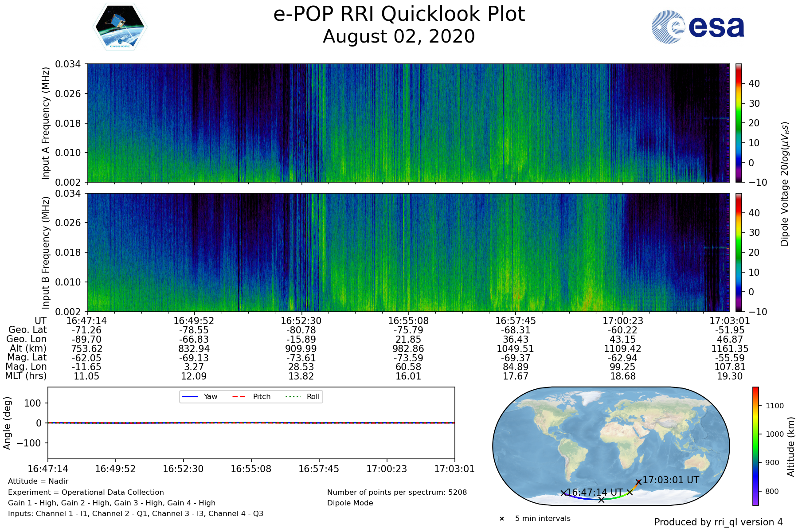Click the red dashed Pitch line sample in legend
798x532 pixels.
(x=239, y=397)
